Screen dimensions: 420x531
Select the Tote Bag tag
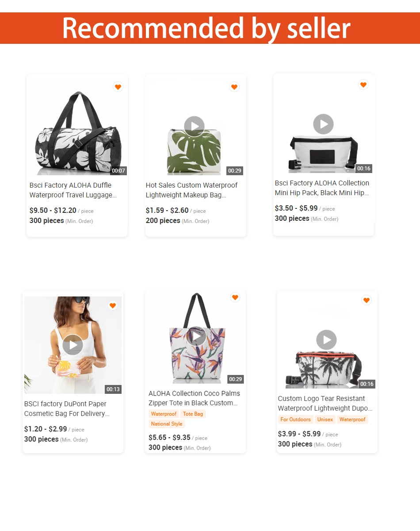pos(193,414)
